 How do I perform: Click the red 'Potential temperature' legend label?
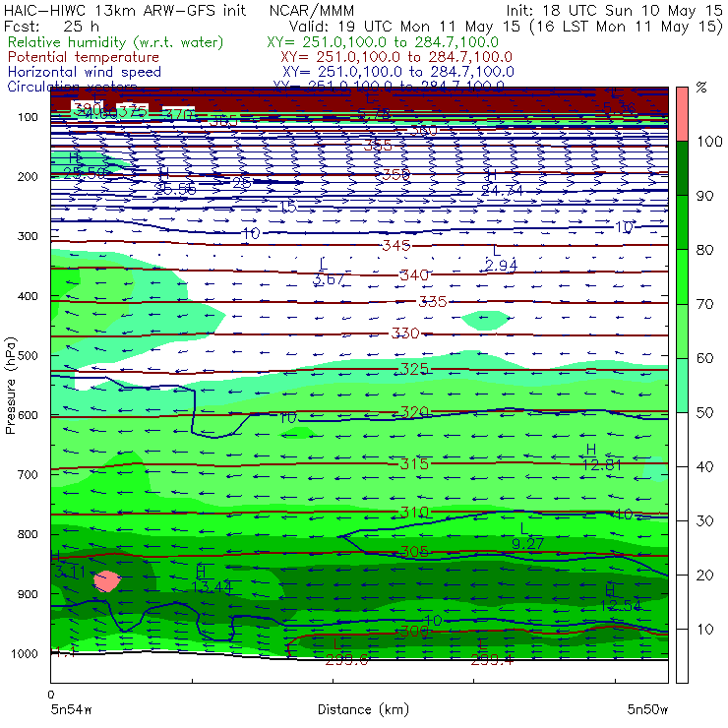click(84, 57)
